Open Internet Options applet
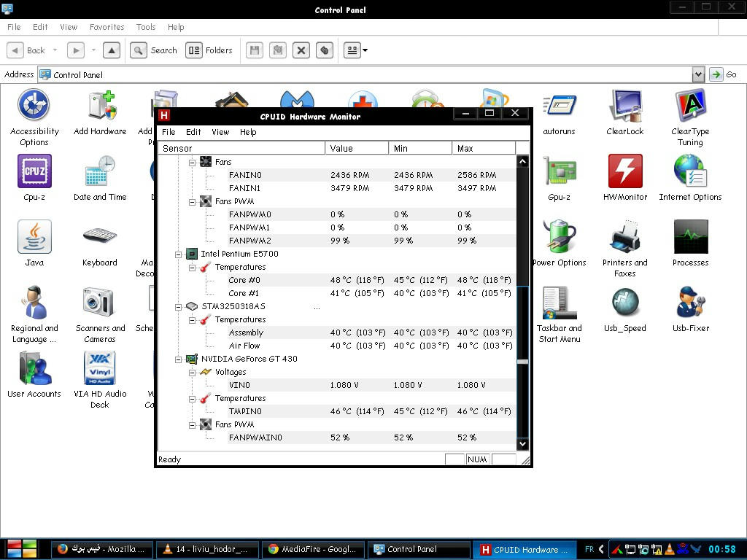 pos(690,178)
